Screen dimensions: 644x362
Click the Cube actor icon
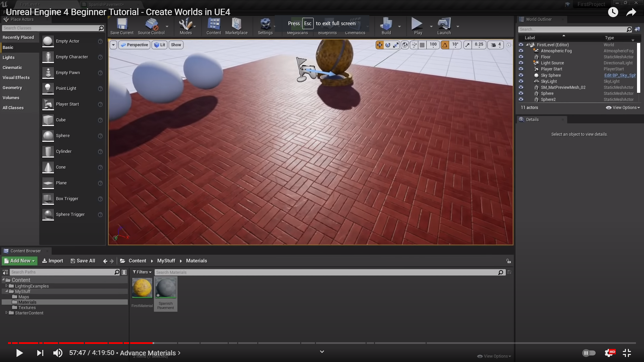click(x=48, y=120)
